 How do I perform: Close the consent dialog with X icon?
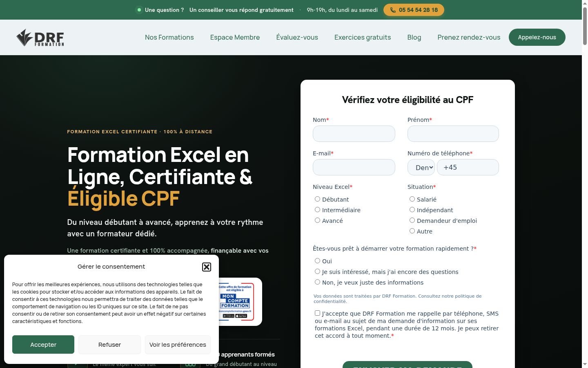click(207, 267)
